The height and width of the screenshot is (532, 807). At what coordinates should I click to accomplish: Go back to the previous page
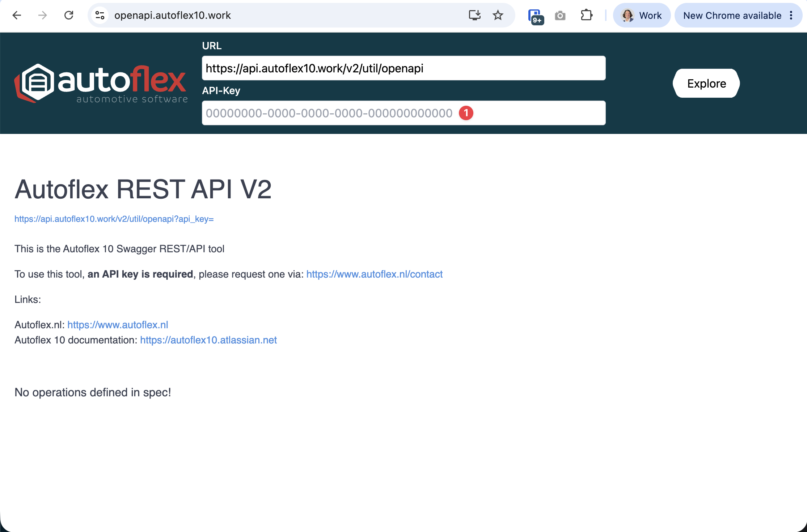click(17, 15)
